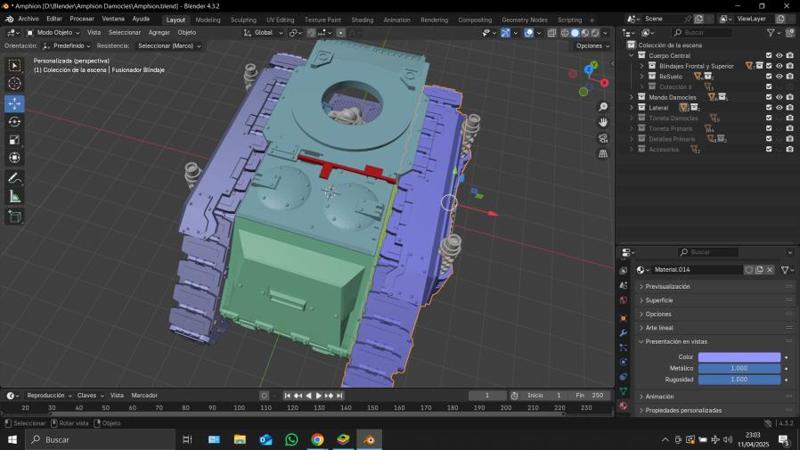Click the viewport zoom magnifier icon
The width and height of the screenshot is (800, 450).
click(x=603, y=107)
